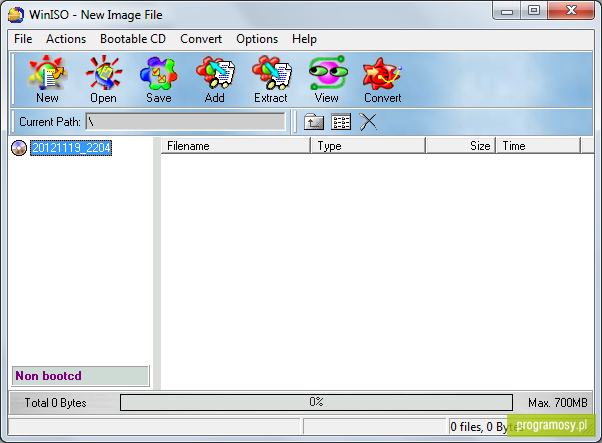
Task: Go up one folder level icon
Action: point(314,122)
